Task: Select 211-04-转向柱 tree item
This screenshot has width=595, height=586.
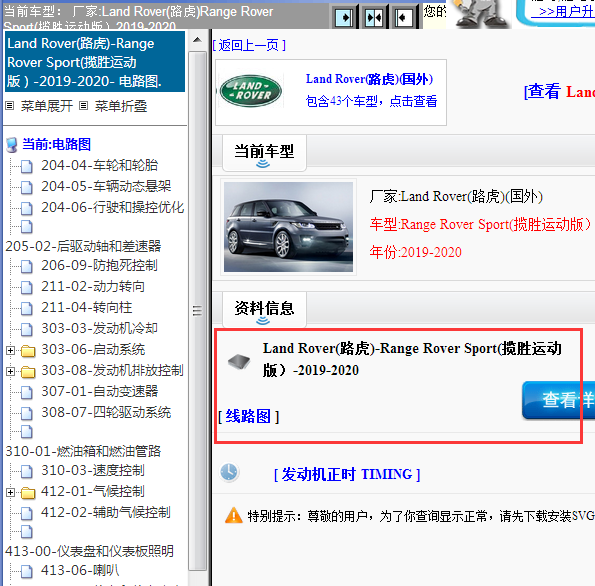Action: (87, 307)
